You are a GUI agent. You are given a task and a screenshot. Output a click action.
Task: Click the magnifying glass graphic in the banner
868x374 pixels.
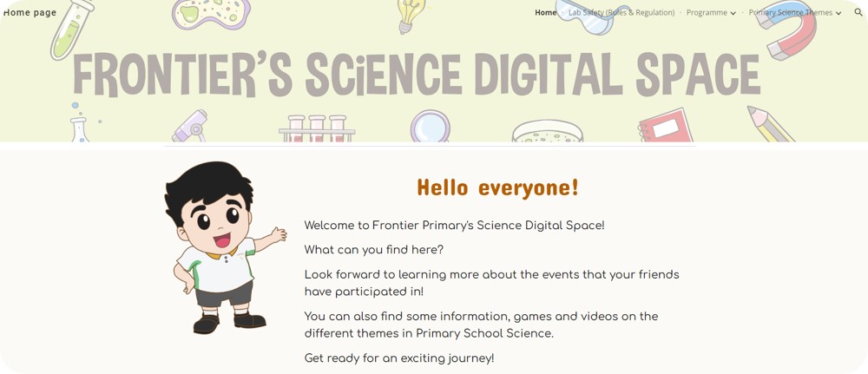pyautogui.click(x=431, y=126)
